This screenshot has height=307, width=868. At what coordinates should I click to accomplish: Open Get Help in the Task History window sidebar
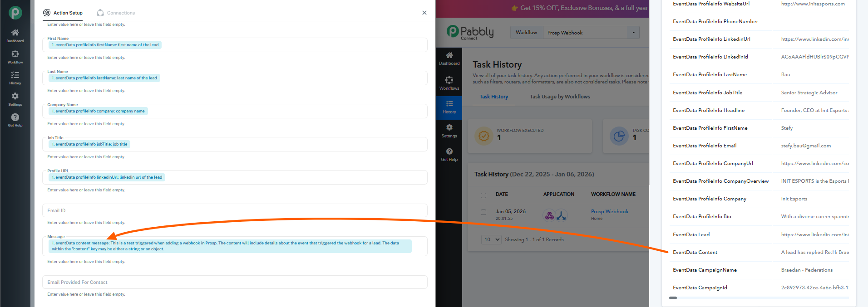coord(449,155)
